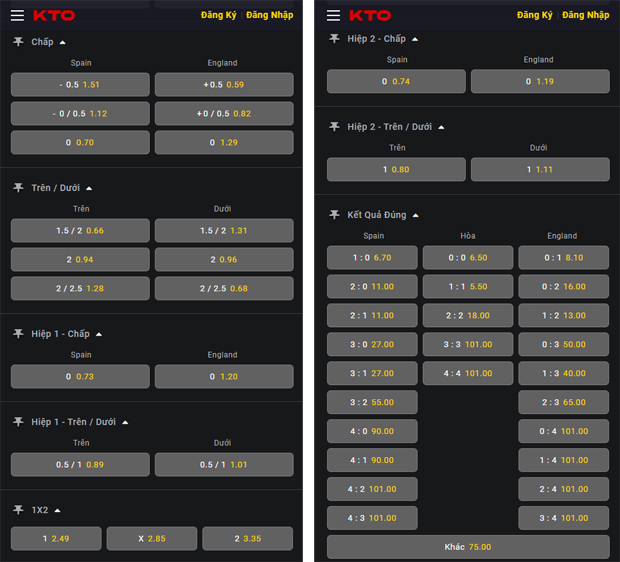Image resolution: width=620 pixels, height=562 pixels.
Task: Open hamburger menu in the left panel
Action: [17, 16]
